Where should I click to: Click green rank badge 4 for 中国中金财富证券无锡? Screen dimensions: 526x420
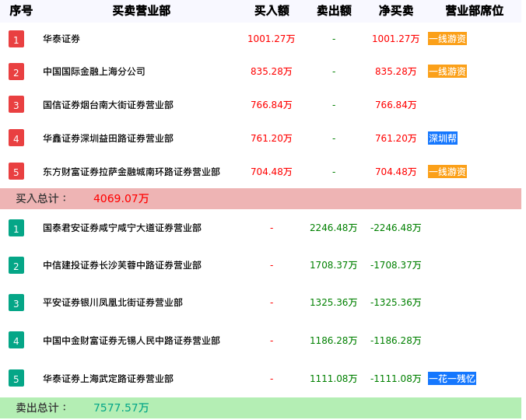click(x=16, y=340)
